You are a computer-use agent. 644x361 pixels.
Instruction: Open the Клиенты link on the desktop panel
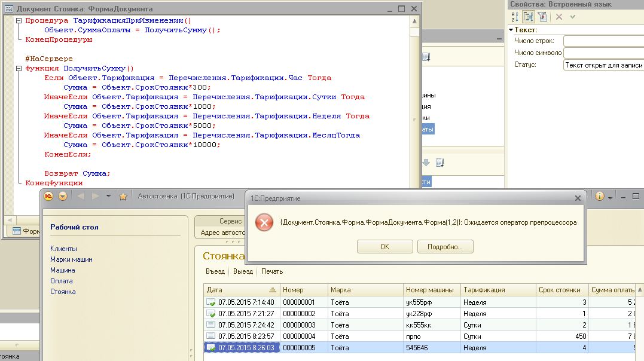pyautogui.click(x=63, y=249)
